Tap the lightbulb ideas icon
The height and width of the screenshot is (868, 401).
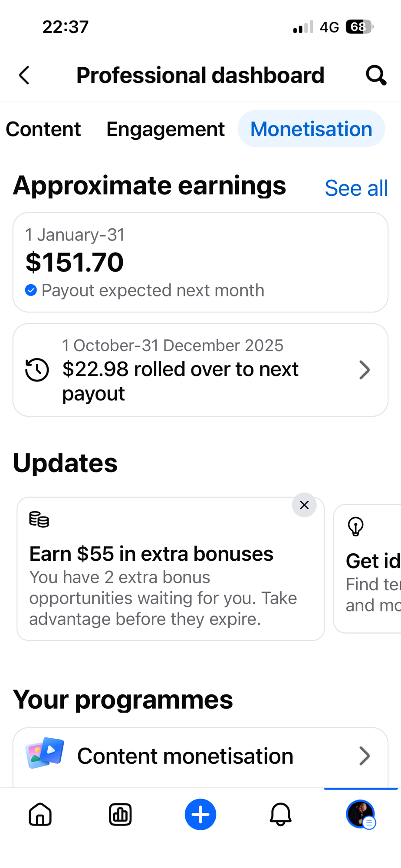click(356, 526)
